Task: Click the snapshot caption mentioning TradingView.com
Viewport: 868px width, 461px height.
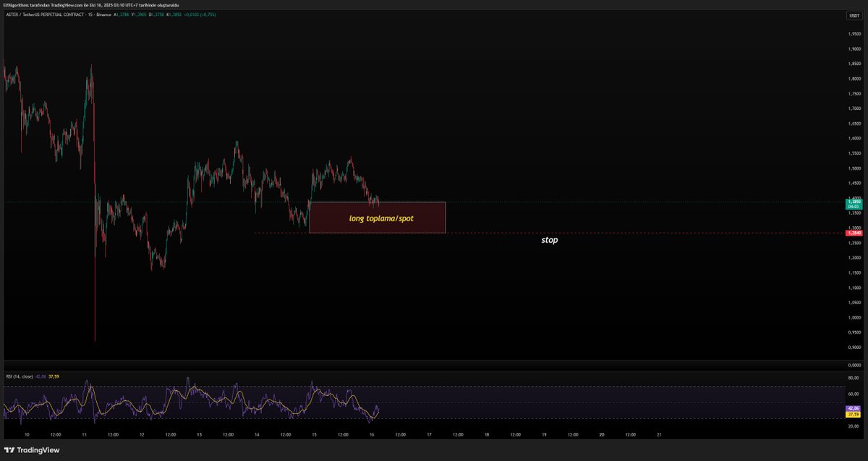Action: coord(91,4)
